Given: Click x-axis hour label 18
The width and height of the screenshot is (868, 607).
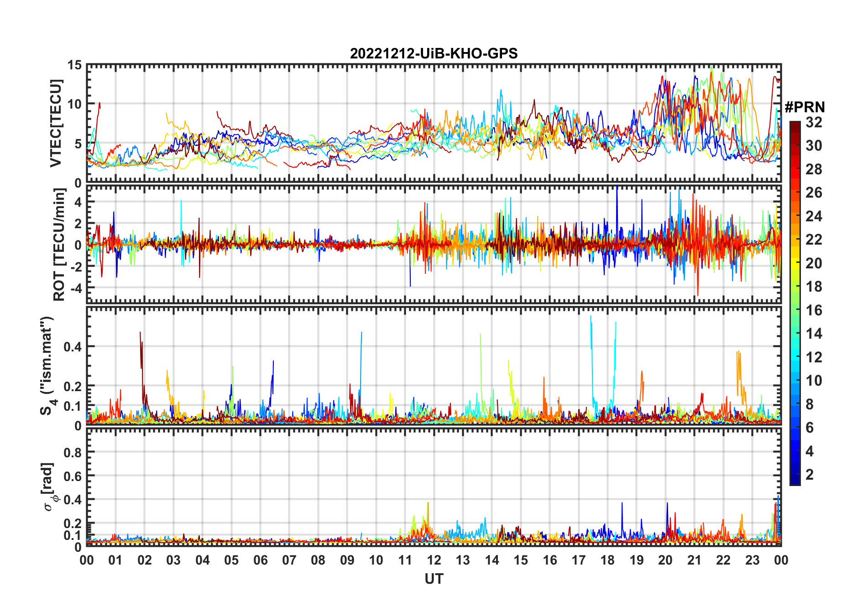Looking at the screenshot, I should [x=607, y=560].
